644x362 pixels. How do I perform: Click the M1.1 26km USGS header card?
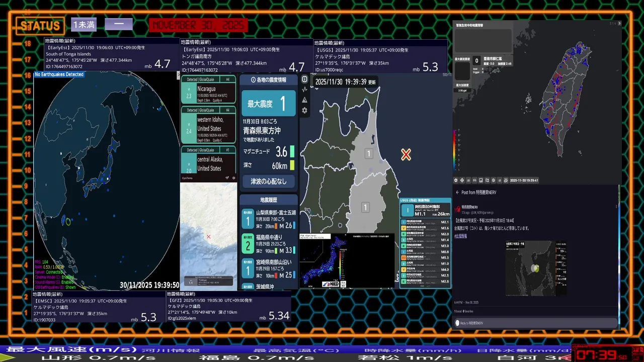coord(426,211)
